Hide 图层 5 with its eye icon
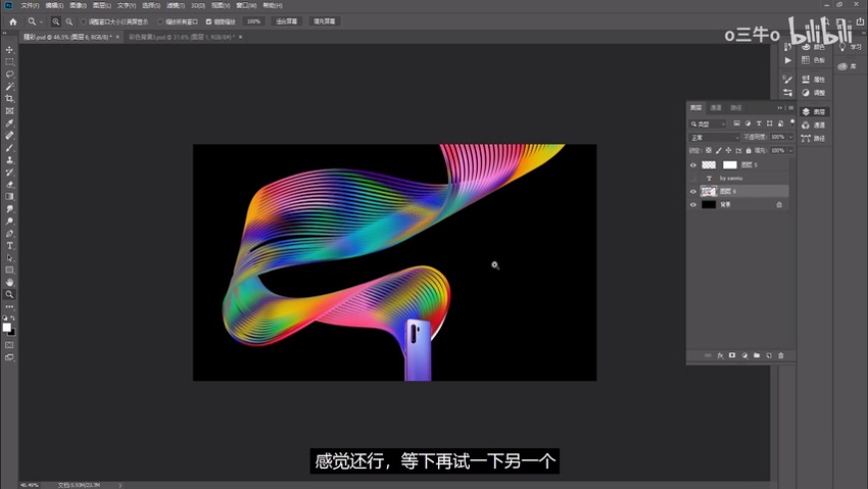This screenshot has height=489, width=868. point(693,165)
